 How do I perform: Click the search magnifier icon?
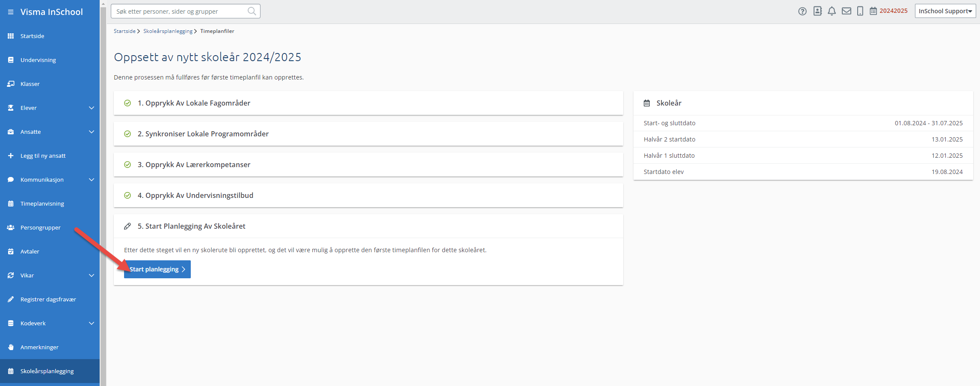click(x=252, y=11)
